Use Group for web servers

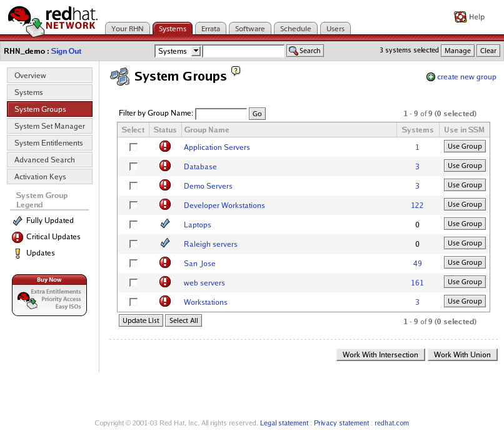coord(465,282)
